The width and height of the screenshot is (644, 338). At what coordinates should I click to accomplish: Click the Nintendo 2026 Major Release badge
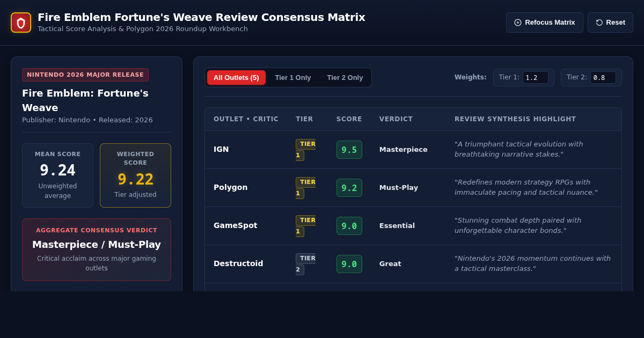pos(85,75)
